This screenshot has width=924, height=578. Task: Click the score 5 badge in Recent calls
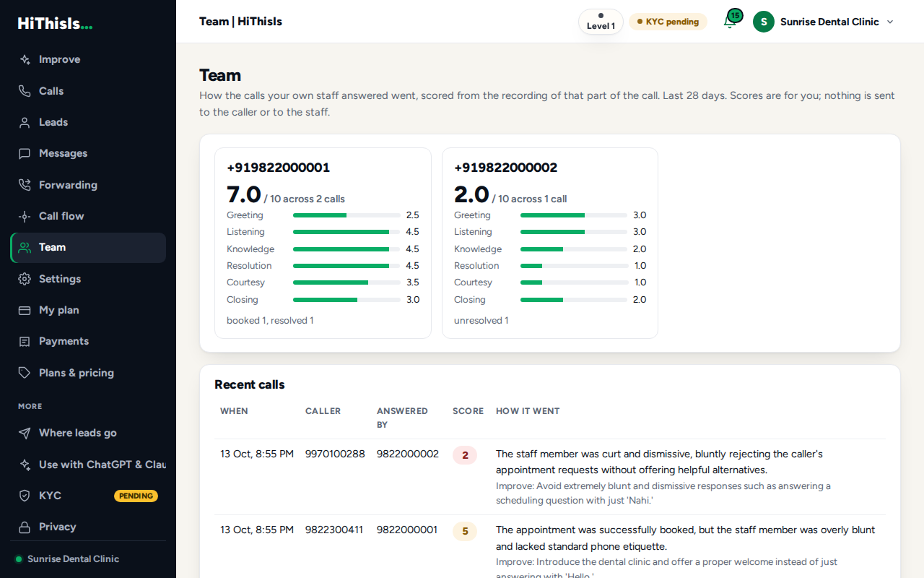(465, 532)
